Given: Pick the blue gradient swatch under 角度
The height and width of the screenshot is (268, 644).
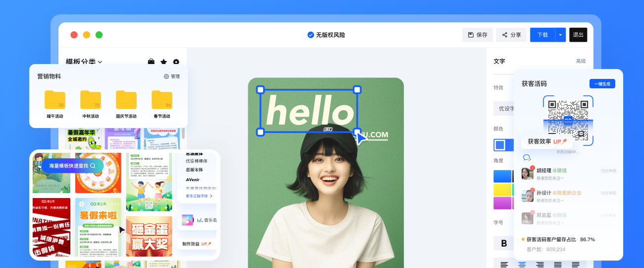Looking at the screenshot, I should 502,176.
